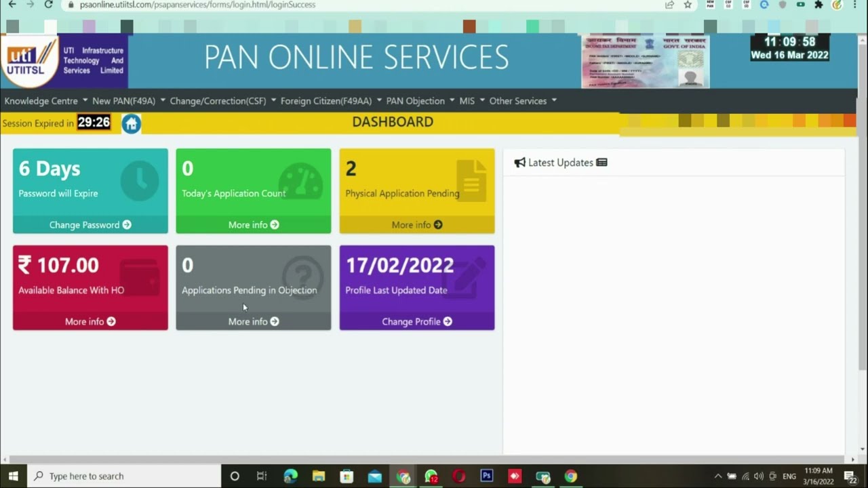868x488 pixels.
Task: Expand the Change/Correction(CSF) menu
Action: (x=223, y=101)
